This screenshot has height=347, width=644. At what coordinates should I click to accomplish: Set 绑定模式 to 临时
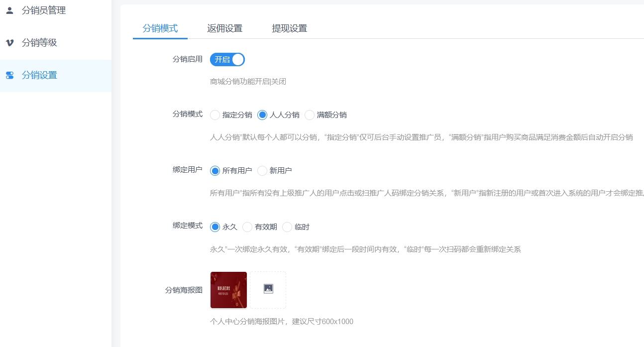pyautogui.click(x=296, y=227)
